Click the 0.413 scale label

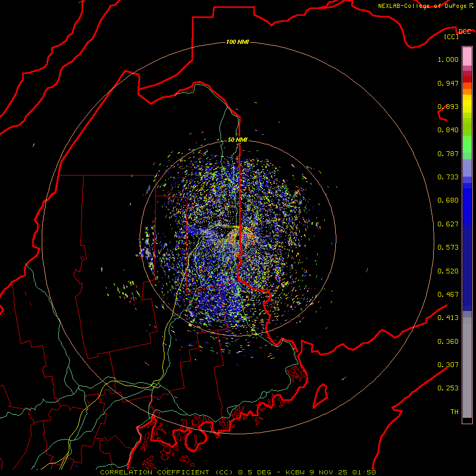tap(448, 318)
